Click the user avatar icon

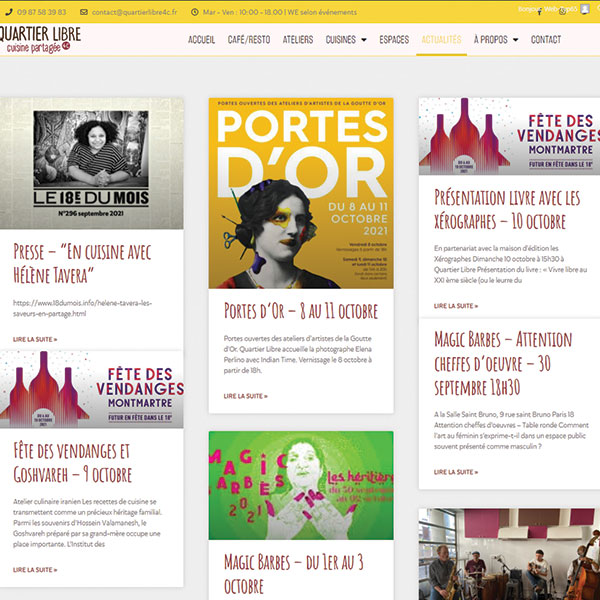tap(585, 9)
